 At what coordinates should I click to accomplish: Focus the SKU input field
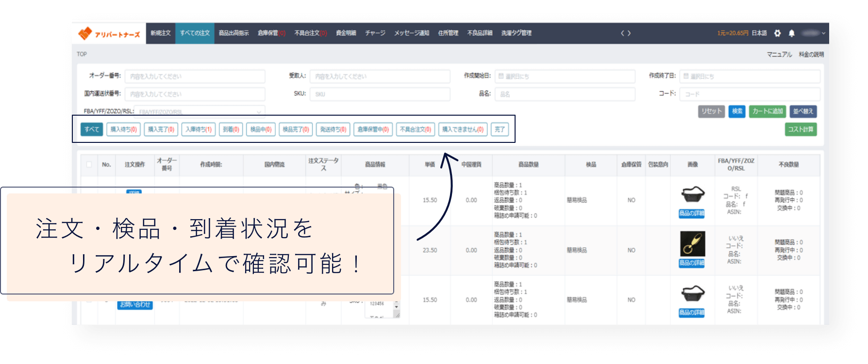click(x=380, y=94)
